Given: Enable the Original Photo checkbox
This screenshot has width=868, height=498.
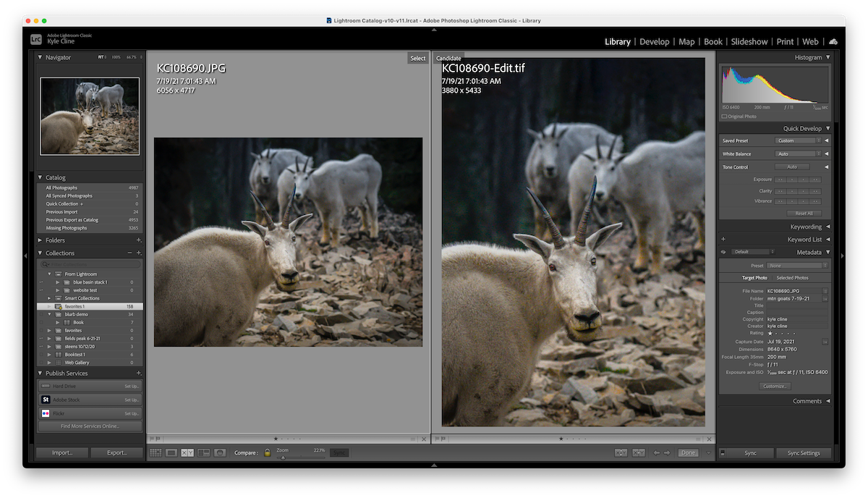Looking at the screenshot, I should click(x=724, y=117).
